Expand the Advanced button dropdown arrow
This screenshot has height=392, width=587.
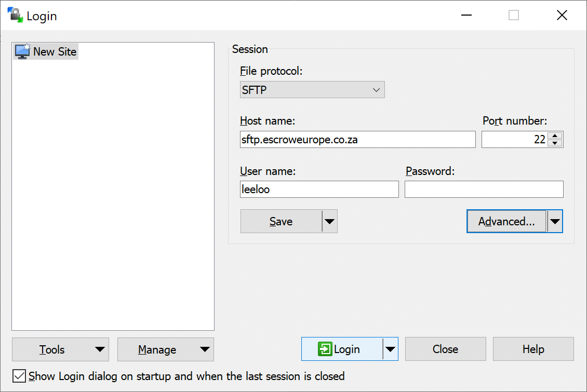(x=555, y=221)
